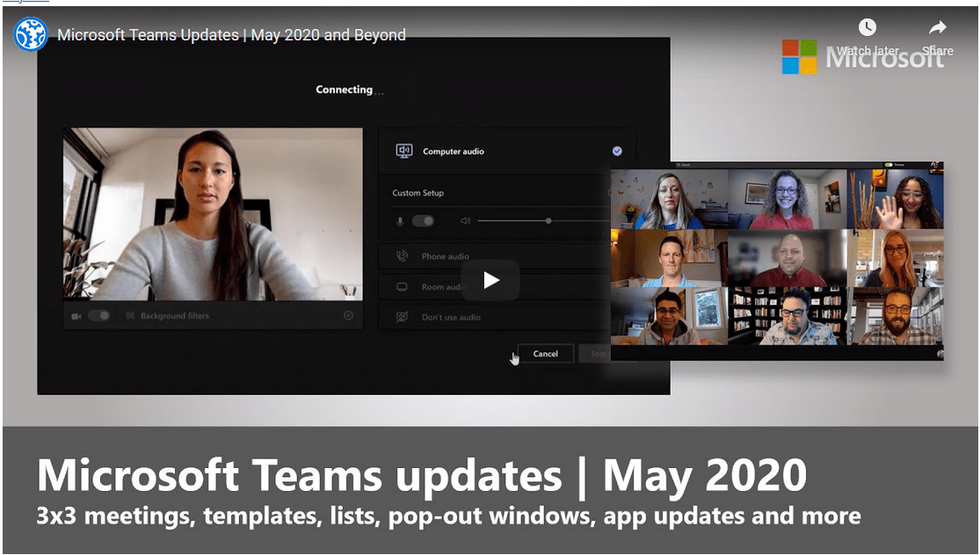
Task: Toggle the microphone switch
Action: pos(423,221)
